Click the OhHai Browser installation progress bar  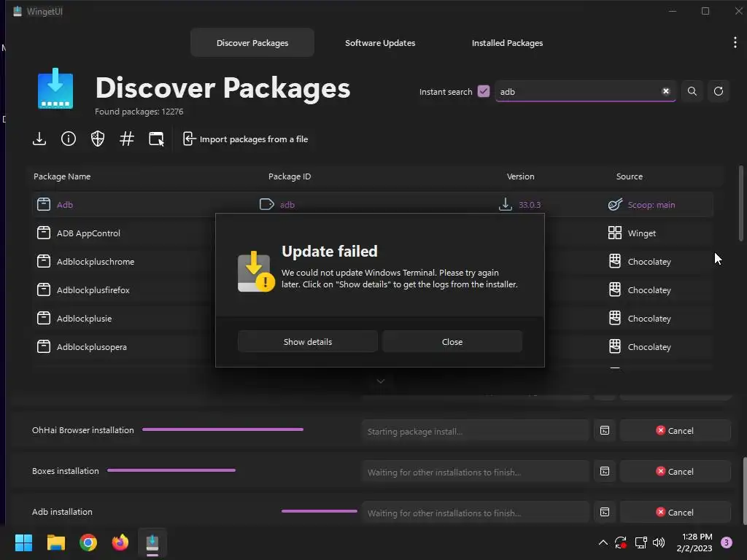pyautogui.click(x=222, y=429)
